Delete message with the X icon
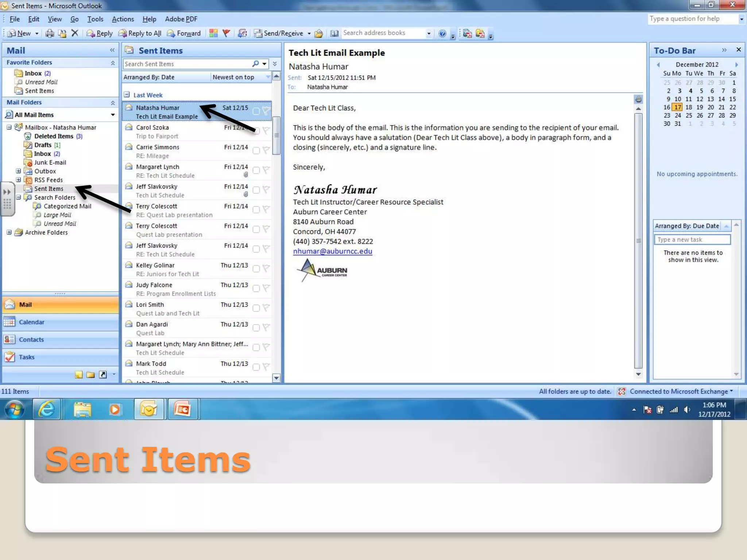 point(75,33)
